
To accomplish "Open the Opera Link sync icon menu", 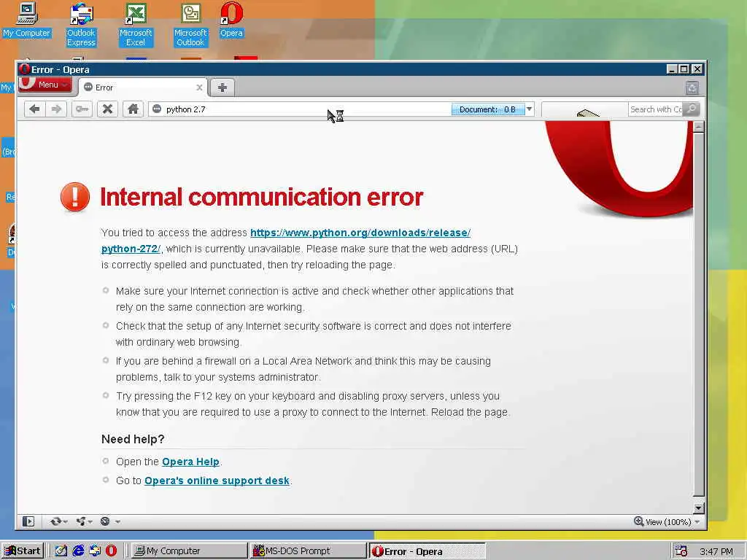I will point(58,521).
